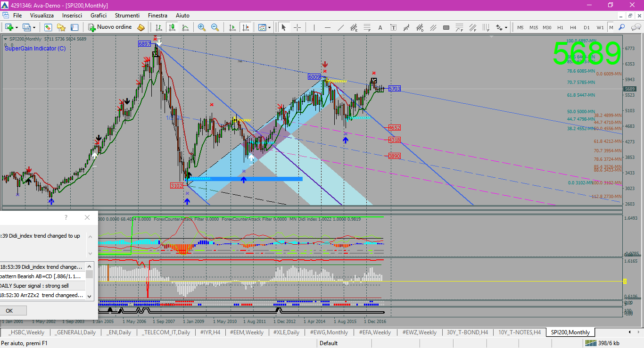Image resolution: width=644 pixels, height=348 pixels.
Task: Open the Finestra menu
Action: pyautogui.click(x=157, y=16)
